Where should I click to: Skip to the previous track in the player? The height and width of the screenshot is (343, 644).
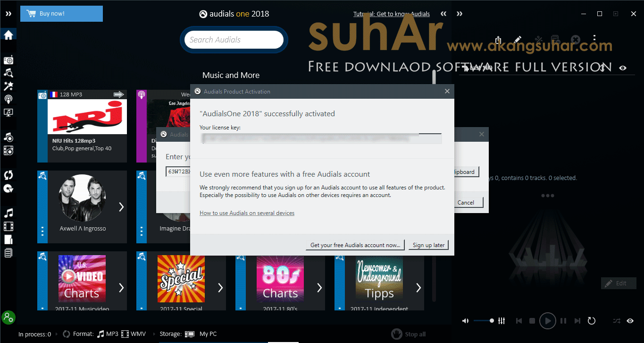click(x=519, y=321)
